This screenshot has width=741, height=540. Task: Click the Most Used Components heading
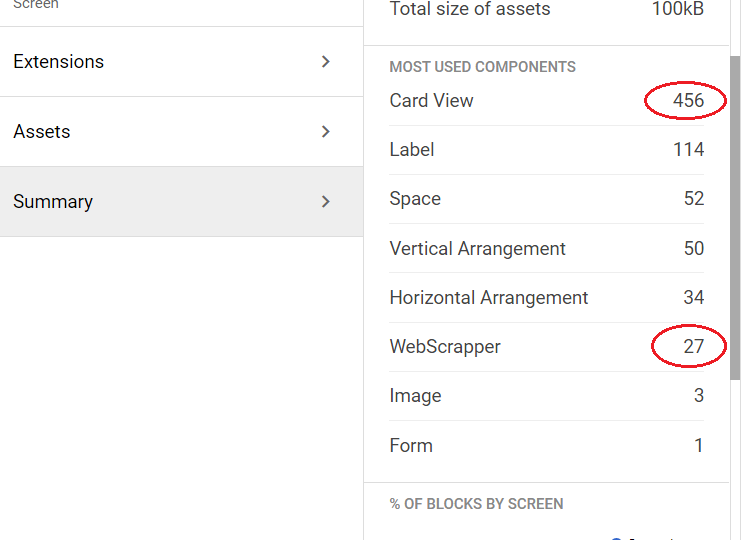482,67
